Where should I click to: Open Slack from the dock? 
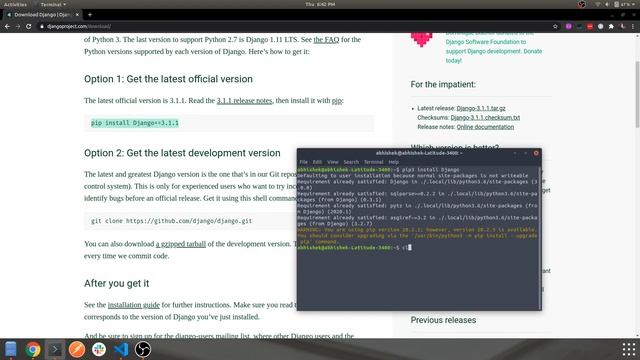pos(99,349)
